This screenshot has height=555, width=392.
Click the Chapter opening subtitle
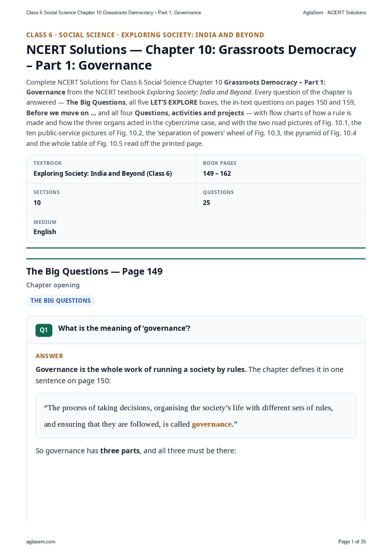(53, 285)
